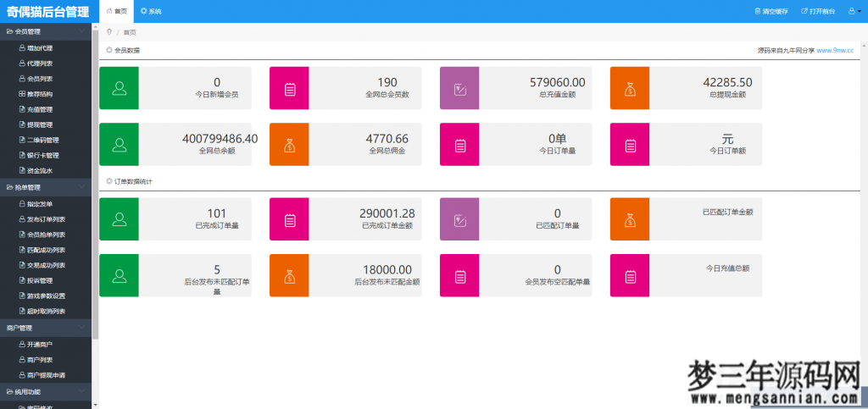Collapse the 抢单管理 sidebar section
Viewport: 868px width, 409px height.
(x=47, y=187)
